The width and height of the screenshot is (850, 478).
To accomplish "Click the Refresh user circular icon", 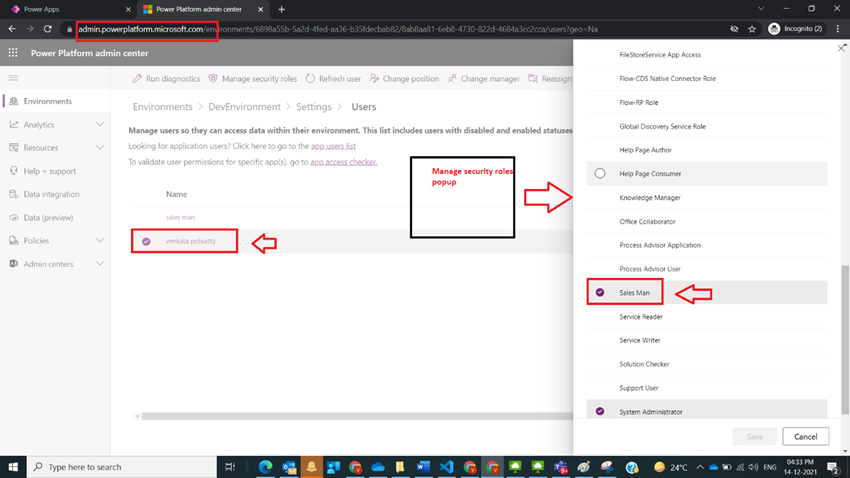I will click(x=310, y=79).
